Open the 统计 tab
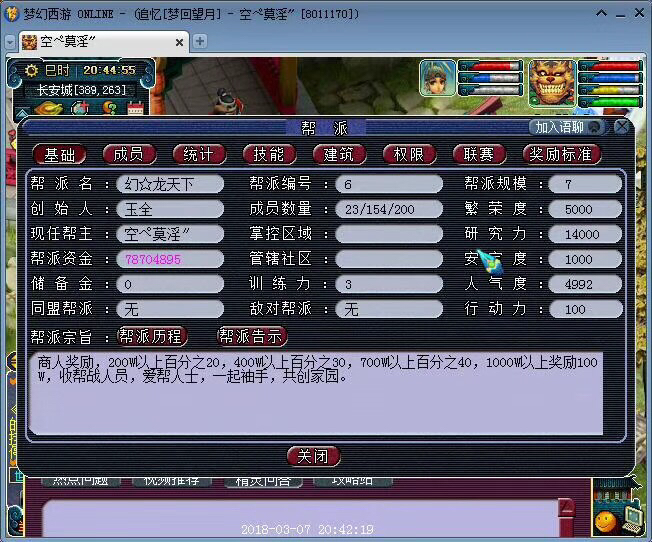Image resolution: width=652 pixels, height=542 pixels. pyautogui.click(x=199, y=154)
